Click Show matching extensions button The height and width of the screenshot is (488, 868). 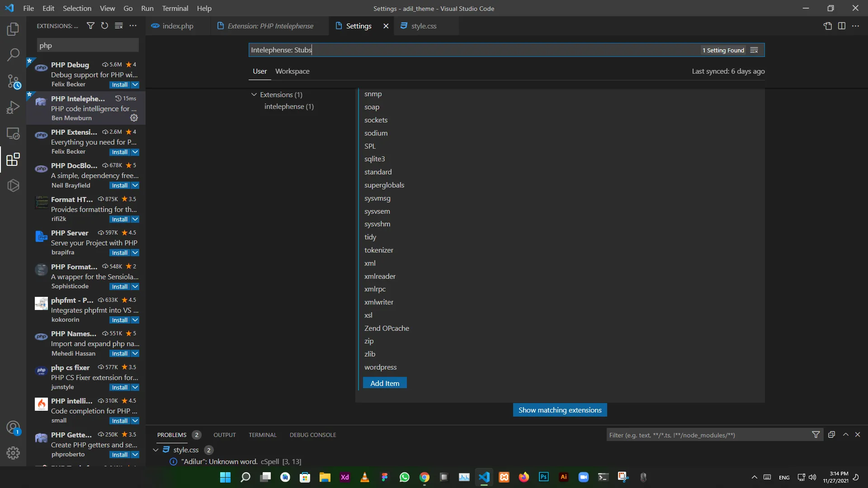(x=560, y=410)
